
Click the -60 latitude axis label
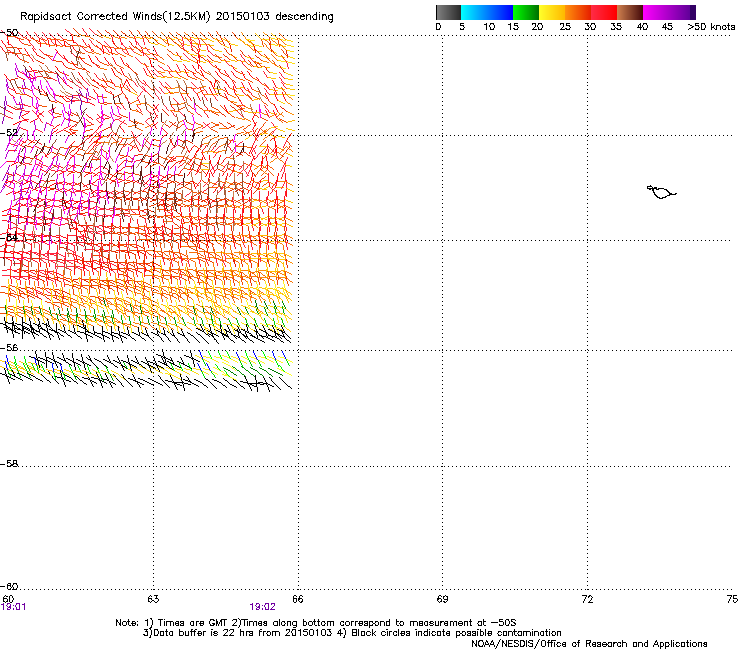tap(9, 586)
